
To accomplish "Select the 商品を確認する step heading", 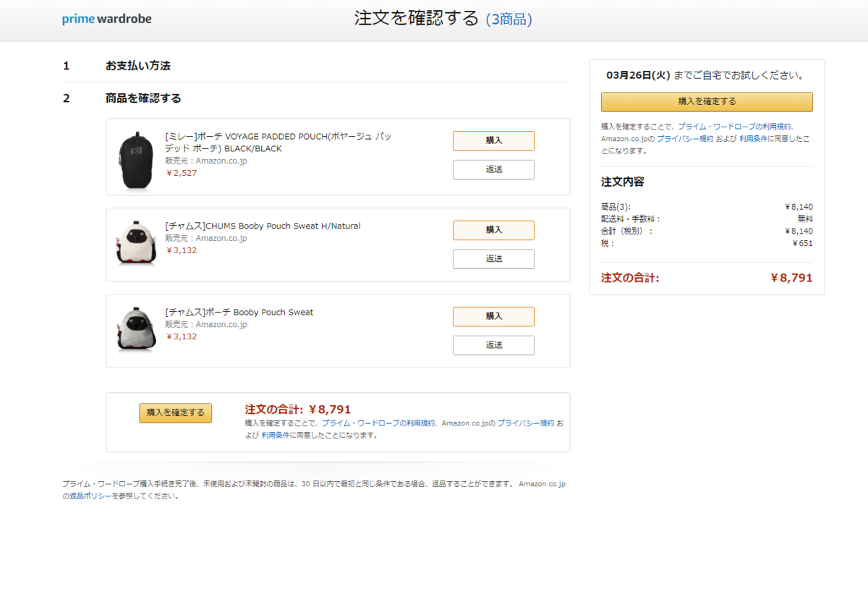I will coord(143,98).
